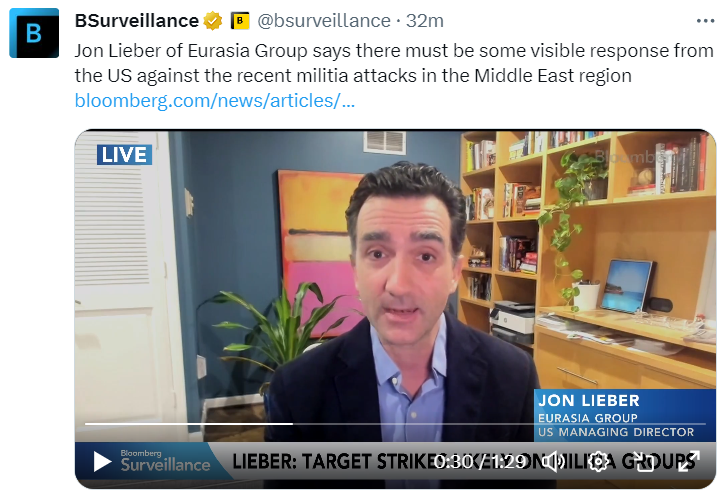Enable picture-in-picture mode for the video

point(644,462)
